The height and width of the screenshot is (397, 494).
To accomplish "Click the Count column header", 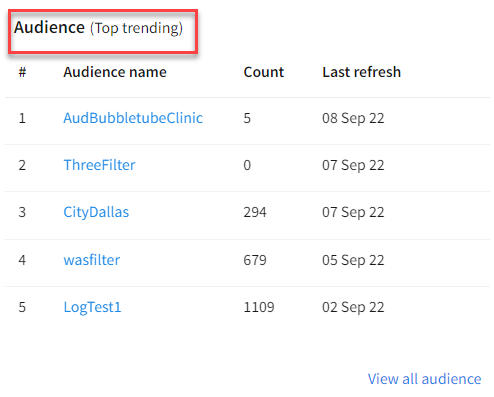I will coord(264,72).
